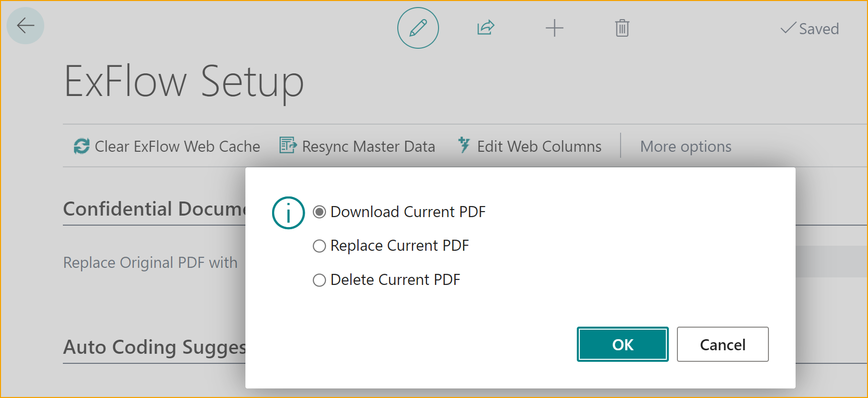Select Download Current PDF option

[x=319, y=212]
